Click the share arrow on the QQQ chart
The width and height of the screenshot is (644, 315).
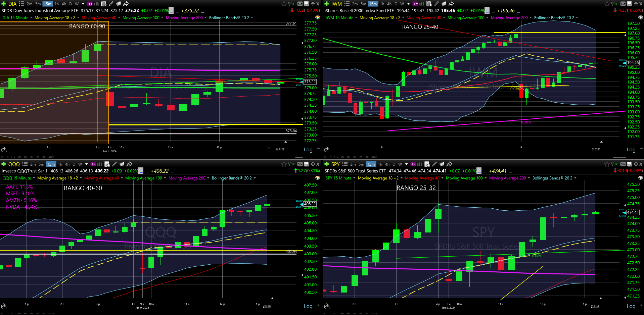pos(129,164)
